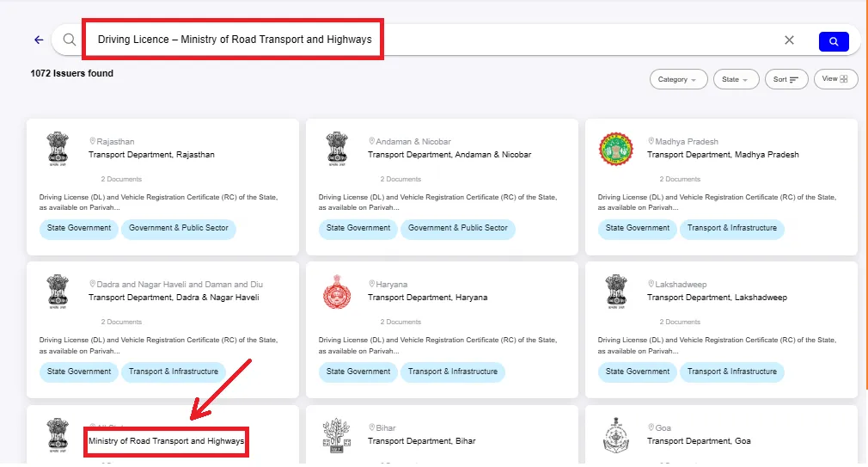
Task: Click State Government tag on Madhya Pradesh card
Action: [x=637, y=228]
